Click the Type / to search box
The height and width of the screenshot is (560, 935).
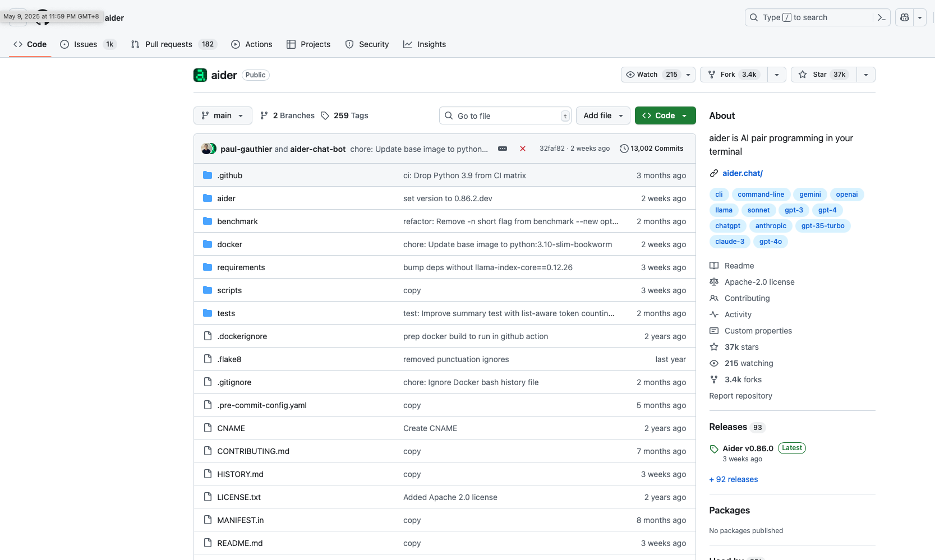pyautogui.click(x=817, y=17)
